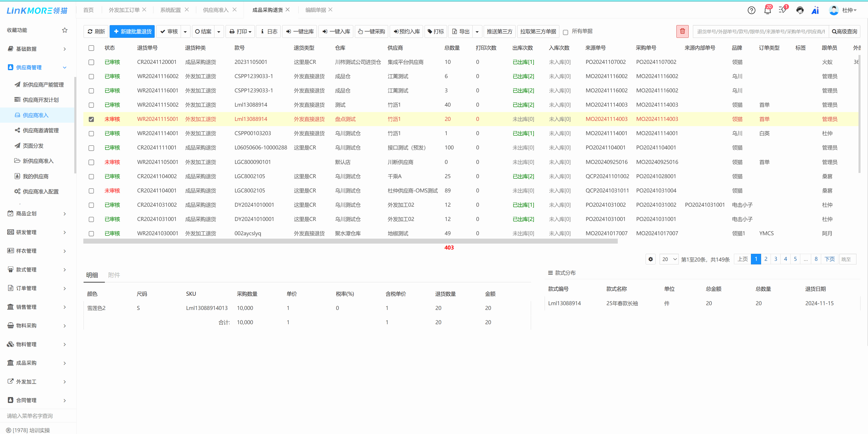Open the task checklist icon in header
Image resolution: width=868 pixels, height=434 pixels.
point(782,10)
